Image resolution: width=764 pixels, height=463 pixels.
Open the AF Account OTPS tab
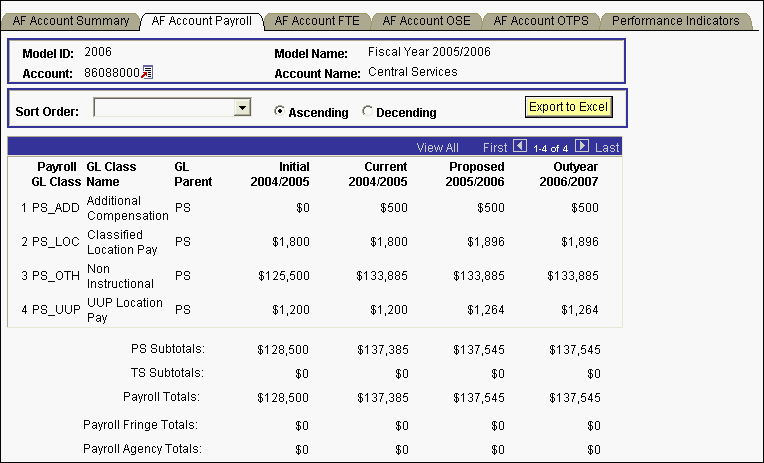click(540, 20)
